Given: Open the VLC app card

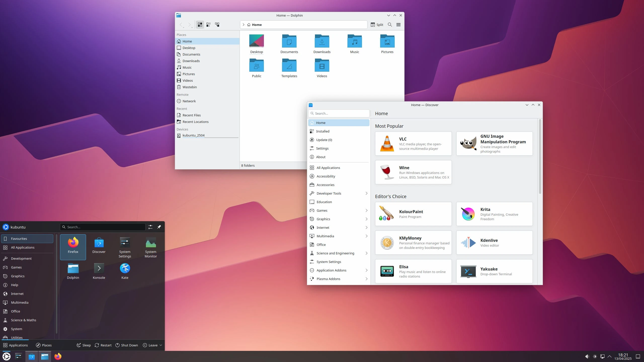Looking at the screenshot, I should coord(413,144).
